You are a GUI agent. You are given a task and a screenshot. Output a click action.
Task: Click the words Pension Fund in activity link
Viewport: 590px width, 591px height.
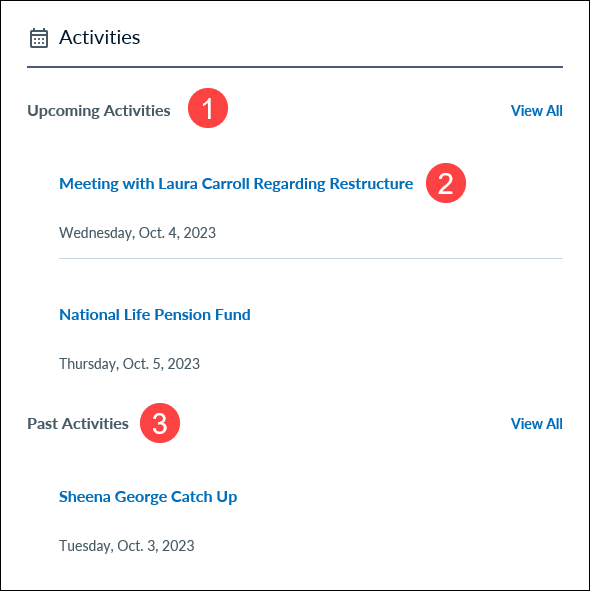pos(202,315)
